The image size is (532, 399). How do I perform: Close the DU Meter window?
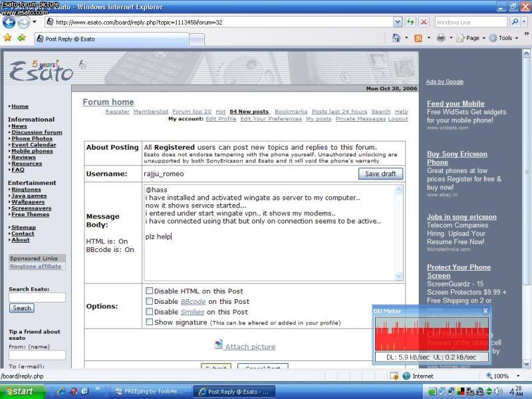(x=485, y=311)
